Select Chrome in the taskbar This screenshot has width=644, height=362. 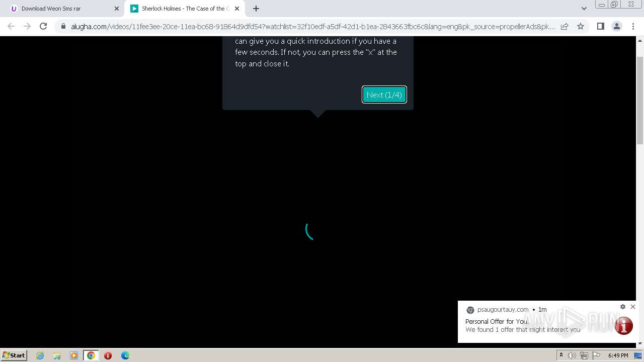coord(91,355)
